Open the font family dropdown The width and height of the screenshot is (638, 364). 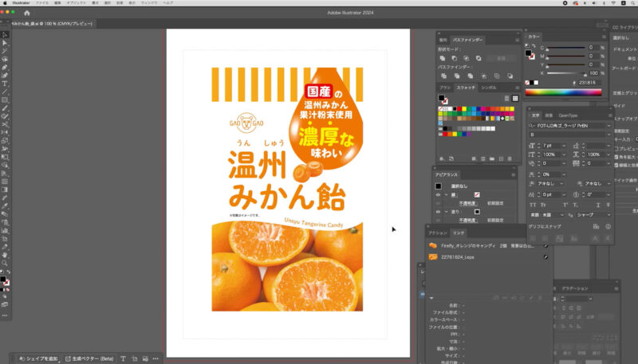pyautogui.click(x=608, y=126)
